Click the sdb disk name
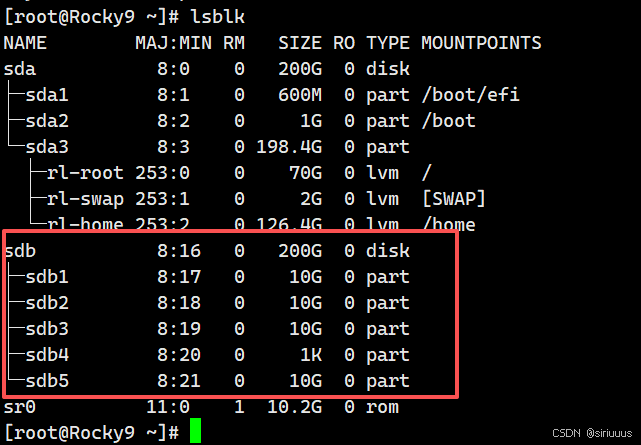641x445 pixels. click(20, 250)
